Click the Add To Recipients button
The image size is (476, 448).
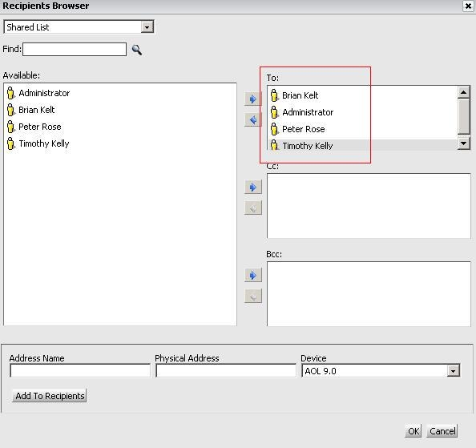(x=50, y=396)
